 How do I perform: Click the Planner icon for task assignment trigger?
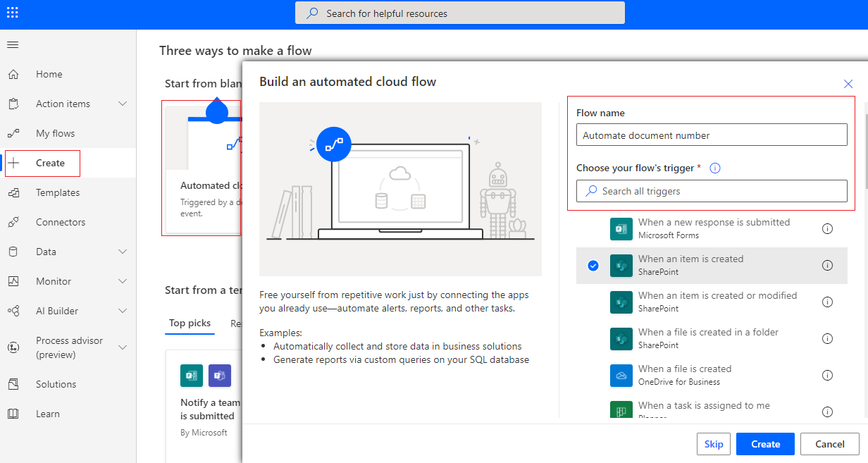(621, 412)
